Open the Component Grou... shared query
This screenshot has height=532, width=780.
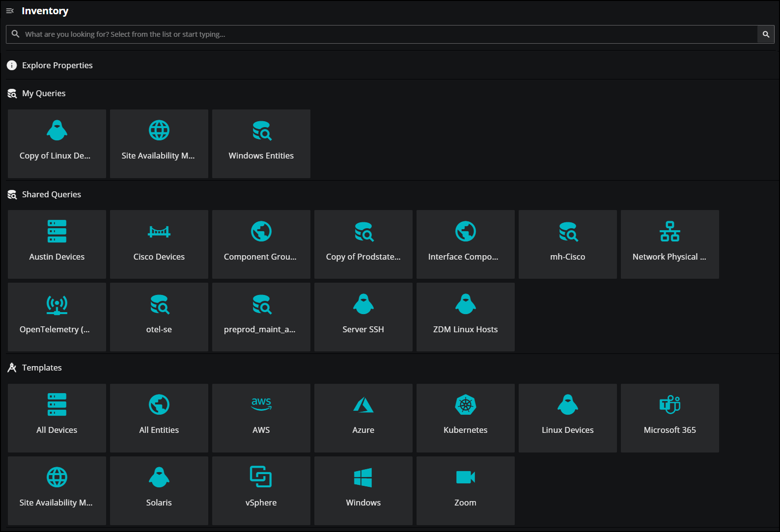(261, 244)
